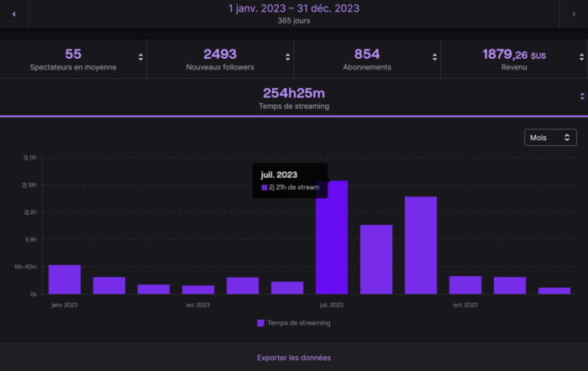Click the highlighted juil. 2023 bar
588x371 pixels.
coord(332,238)
